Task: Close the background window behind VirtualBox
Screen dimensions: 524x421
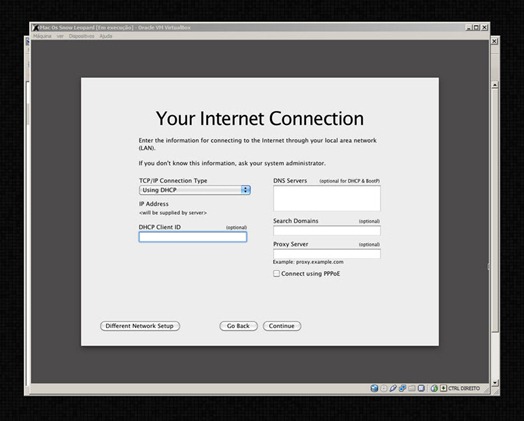Action: tap(495, 41)
